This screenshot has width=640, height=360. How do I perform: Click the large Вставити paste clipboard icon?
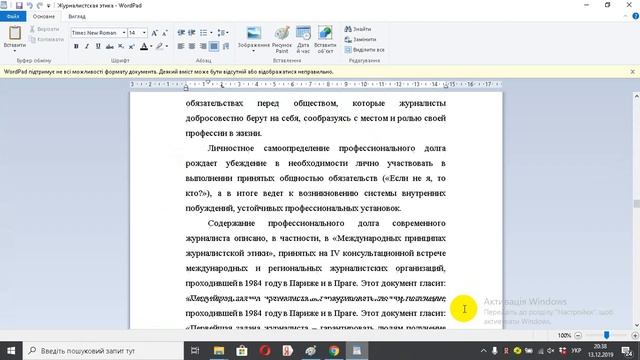(x=15, y=33)
